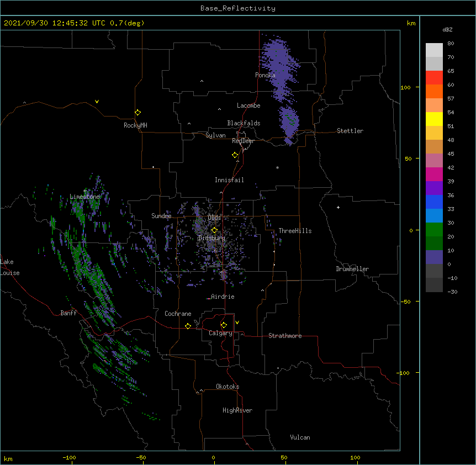Image resolution: width=476 pixels, height=465 pixels.
Task: Click the Lacombe city label
Action: click(x=248, y=105)
